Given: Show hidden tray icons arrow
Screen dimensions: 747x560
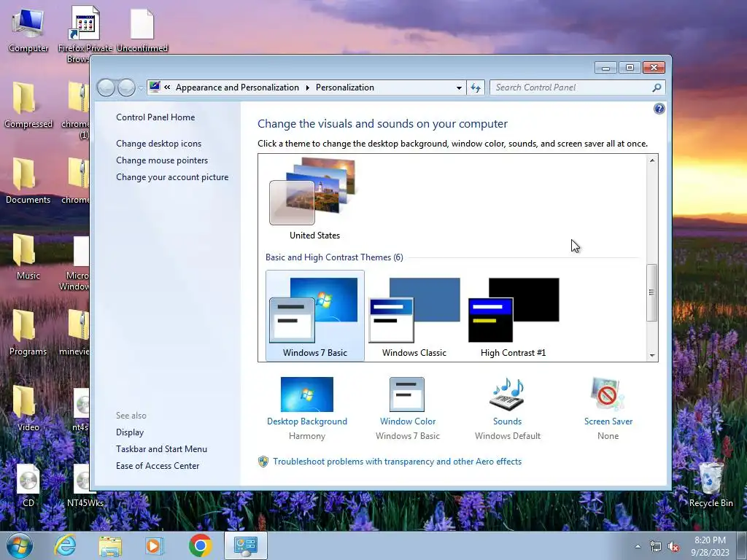Looking at the screenshot, I should tap(638, 546).
